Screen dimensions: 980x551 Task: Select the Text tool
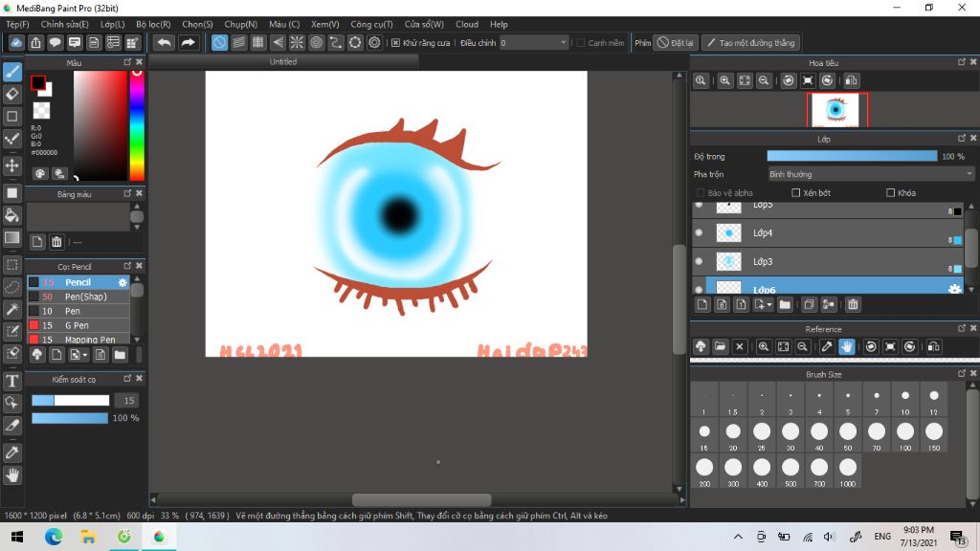[11, 381]
